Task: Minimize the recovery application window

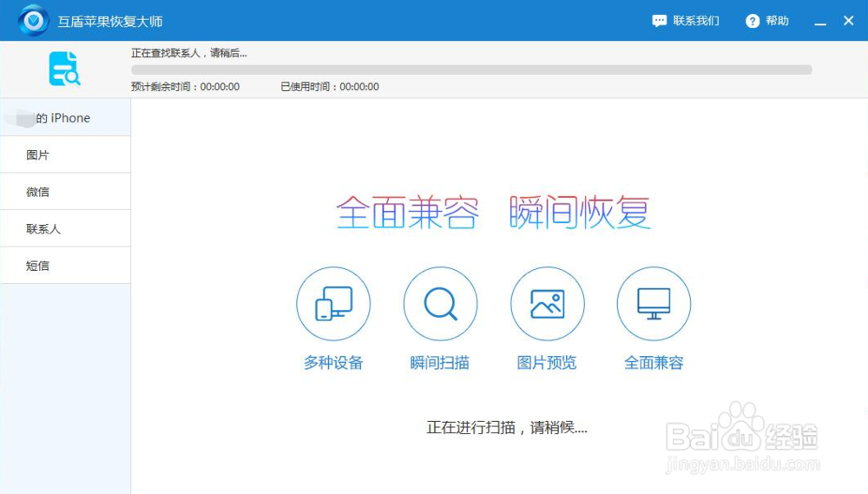Action: pyautogui.click(x=820, y=23)
